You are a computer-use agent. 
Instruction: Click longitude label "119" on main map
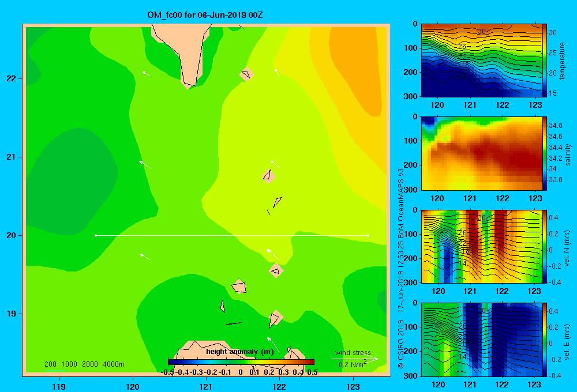pos(59,386)
